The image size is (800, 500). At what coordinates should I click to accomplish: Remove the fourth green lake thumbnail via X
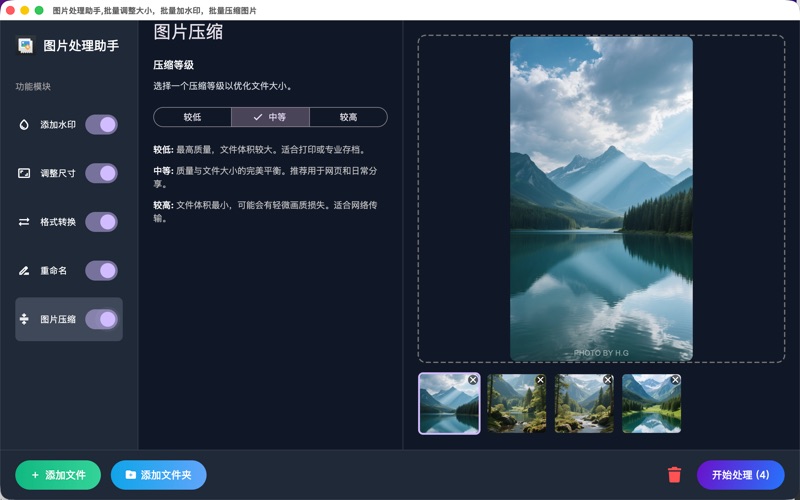pos(675,380)
